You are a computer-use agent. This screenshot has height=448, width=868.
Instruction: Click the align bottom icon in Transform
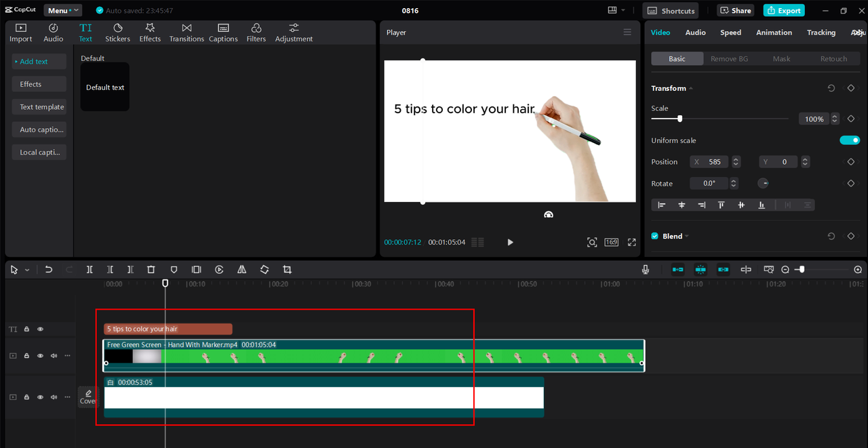762,205
